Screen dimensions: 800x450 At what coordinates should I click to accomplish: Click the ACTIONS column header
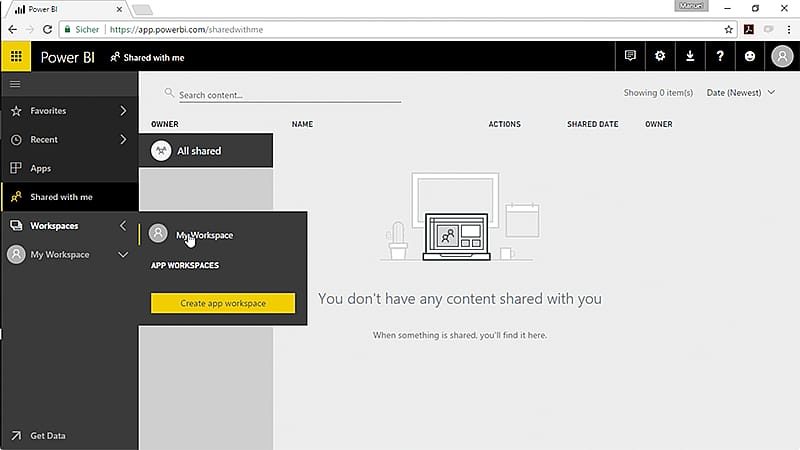(x=505, y=124)
